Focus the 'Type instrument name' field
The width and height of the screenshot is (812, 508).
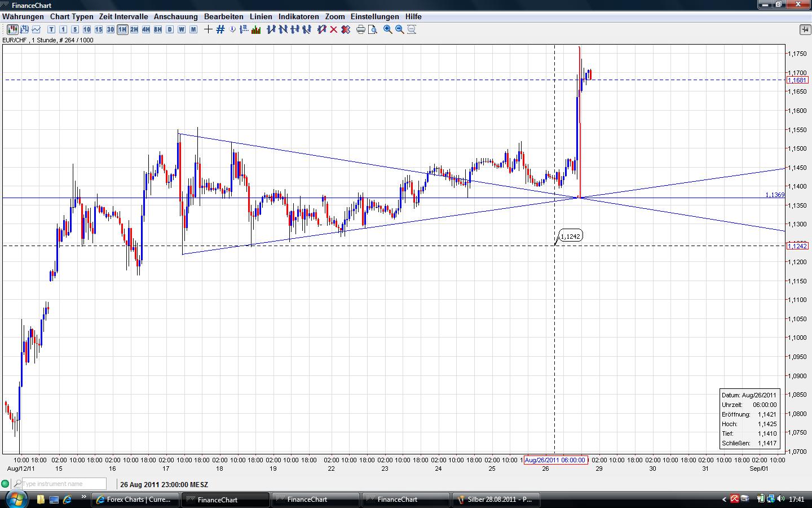pos(64,484)
